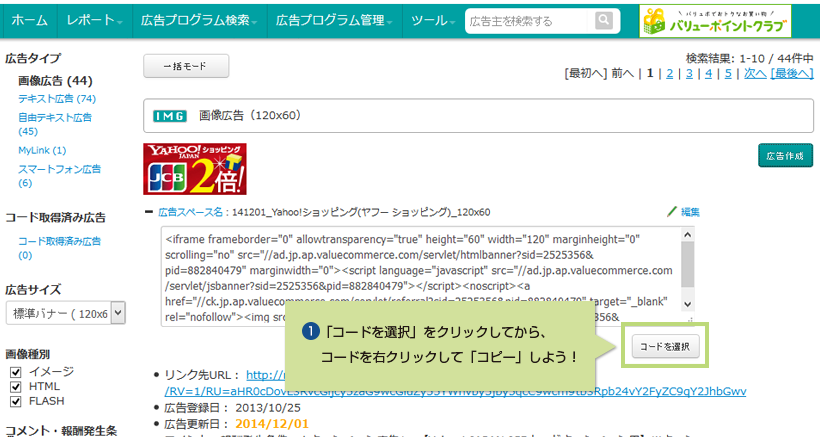Go to results page 2

coord(669,74)
